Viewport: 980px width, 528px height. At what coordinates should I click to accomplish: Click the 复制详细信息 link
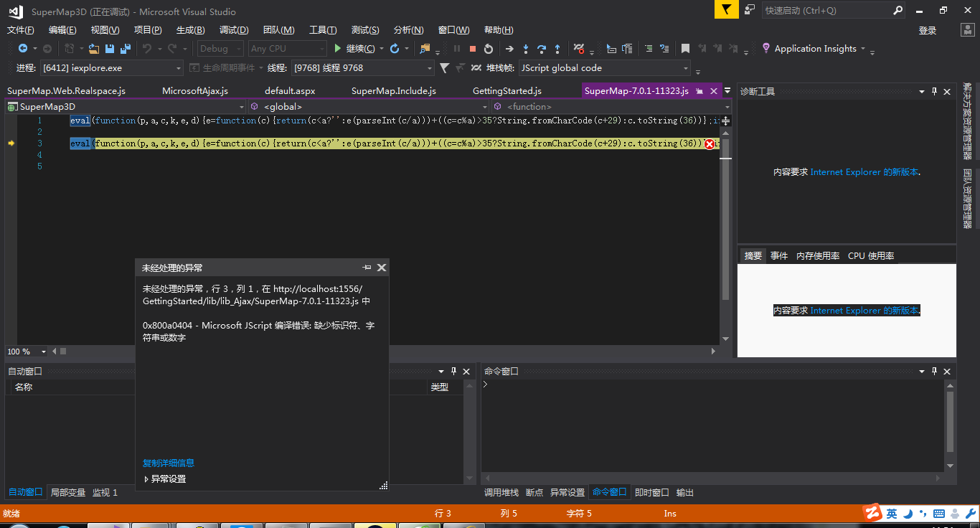pos(169,463)
